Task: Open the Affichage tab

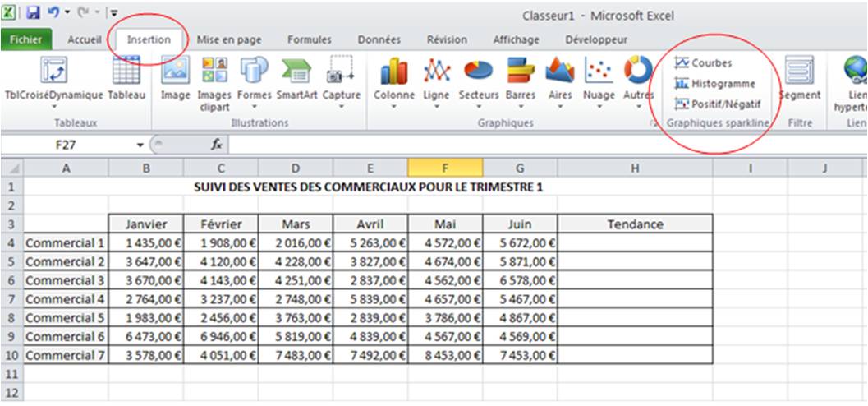Action: 516,40
